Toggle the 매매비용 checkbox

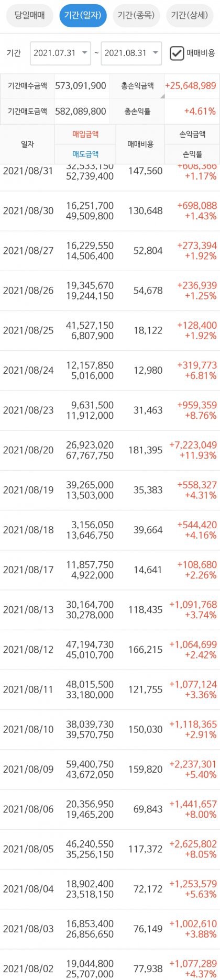click(x=177, y=53)
